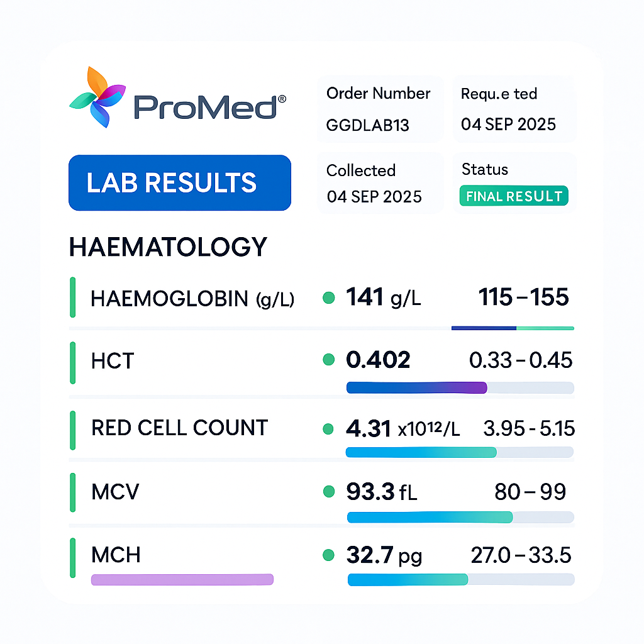Screen dimensions: 644x644
Task: Click the green status dot beside MCH value
Action: point(328,555)
